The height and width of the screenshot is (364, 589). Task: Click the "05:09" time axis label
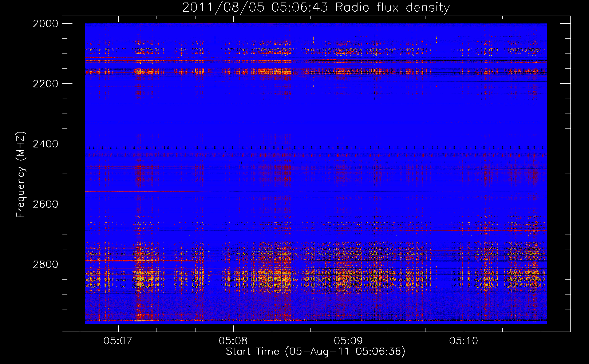348,341
